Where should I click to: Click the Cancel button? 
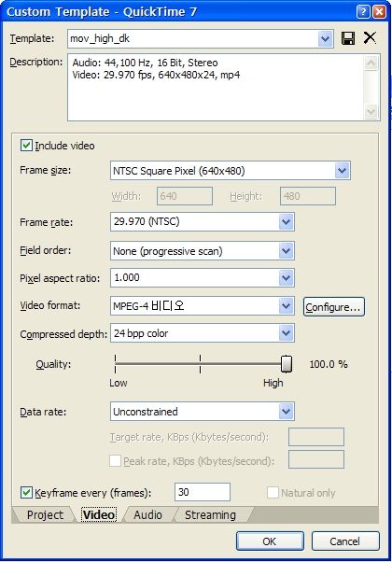pyautogui.click(x=345, y=541)
